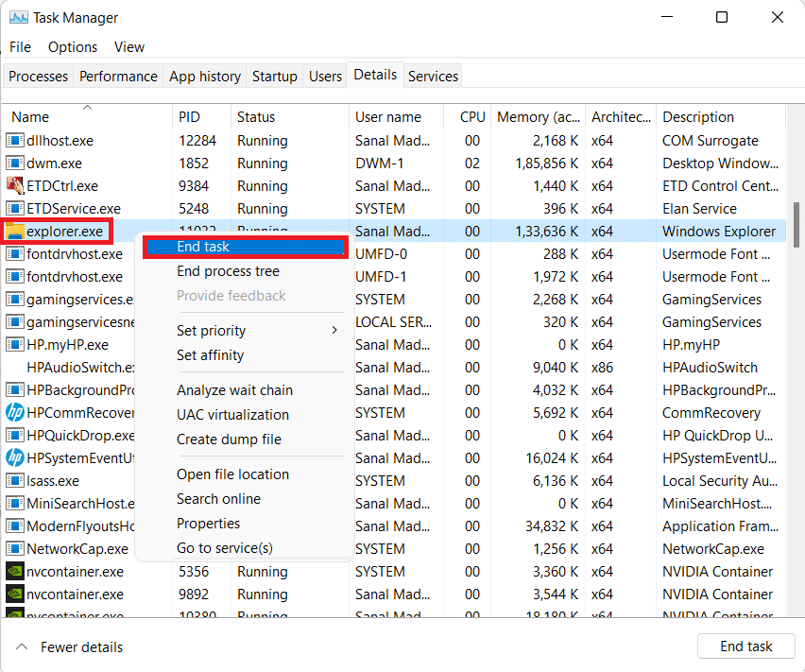The image size is (805, 672).
Task: Select Open file location entry
Action: click(232, 474)
